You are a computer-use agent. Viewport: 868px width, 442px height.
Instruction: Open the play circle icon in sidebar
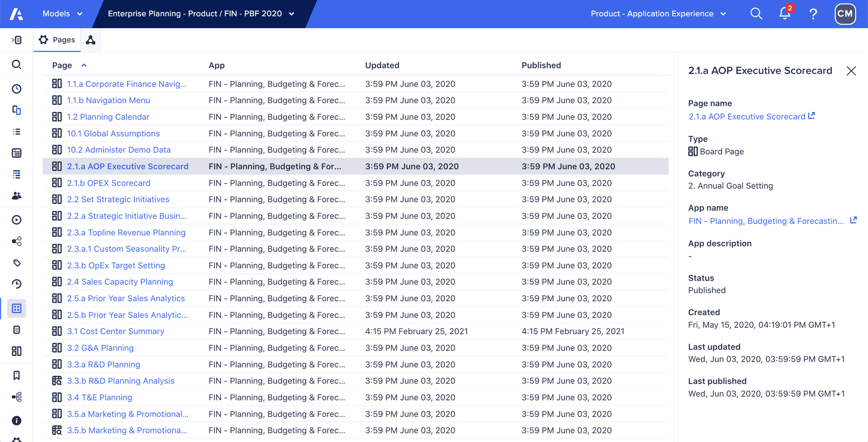point(17,220)
